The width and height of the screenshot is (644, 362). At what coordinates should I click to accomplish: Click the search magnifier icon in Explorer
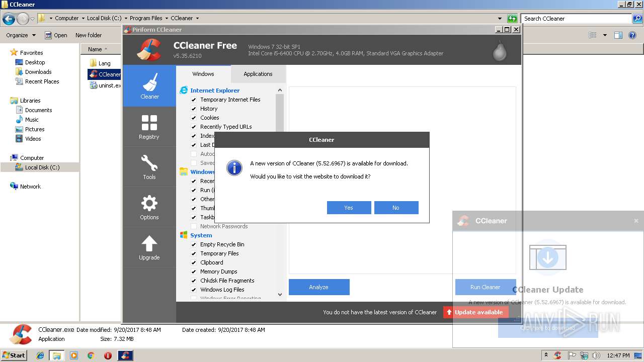coord(637,19)
